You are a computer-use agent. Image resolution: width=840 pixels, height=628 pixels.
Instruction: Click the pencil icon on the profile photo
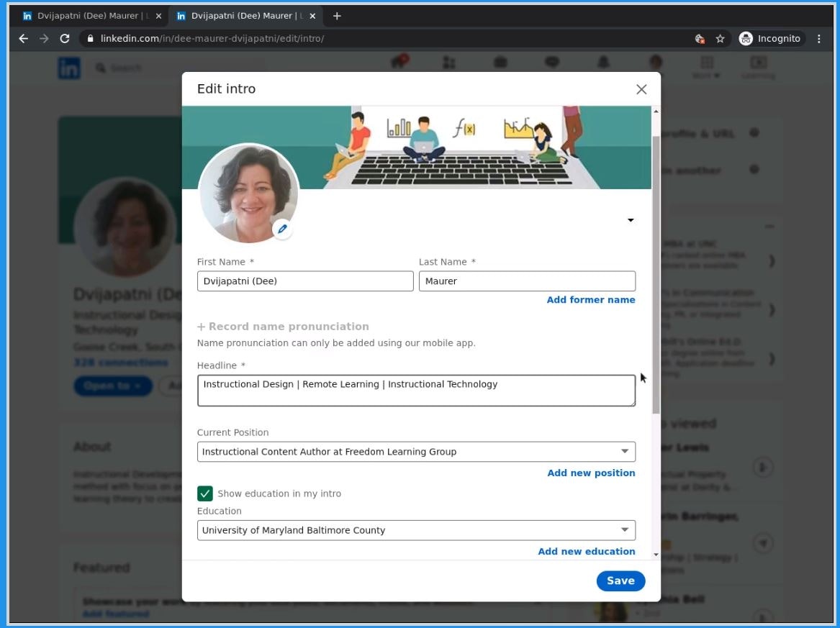click(282, 229)
